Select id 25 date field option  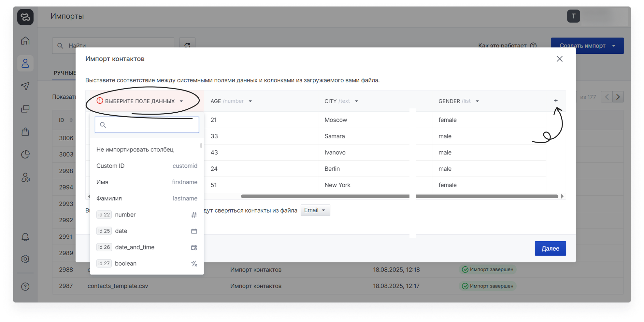[147, 231]
